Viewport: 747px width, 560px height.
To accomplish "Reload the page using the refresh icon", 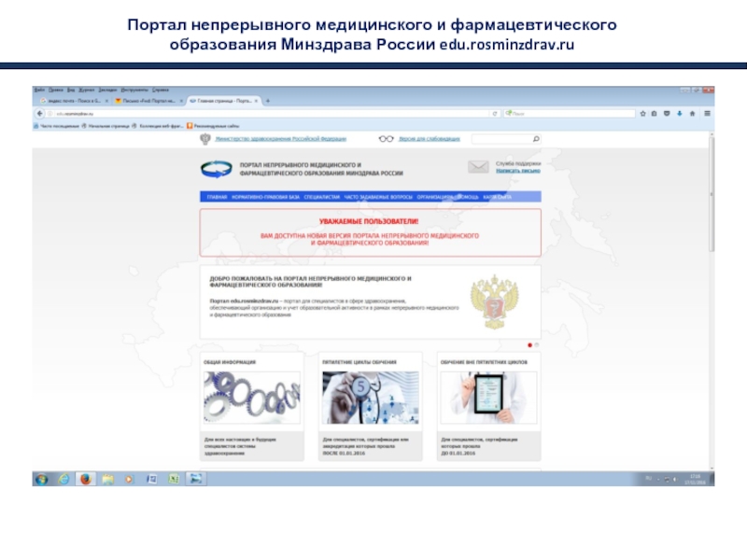I will pos(495,113).
